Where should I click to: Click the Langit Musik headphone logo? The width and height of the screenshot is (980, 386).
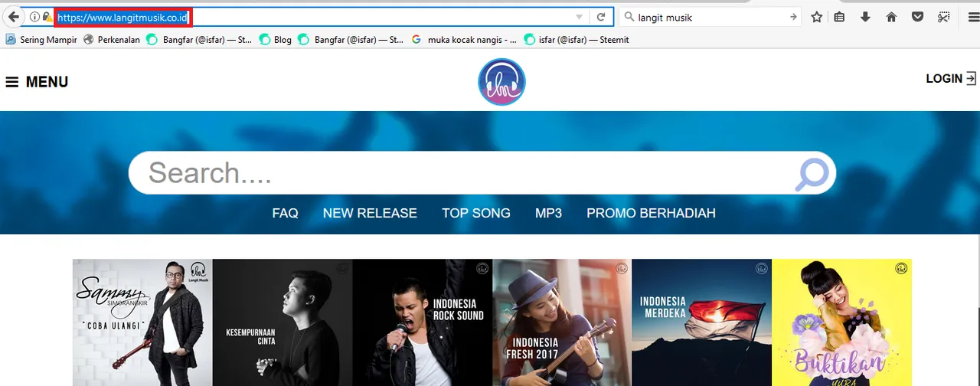[x=501, y=82]
